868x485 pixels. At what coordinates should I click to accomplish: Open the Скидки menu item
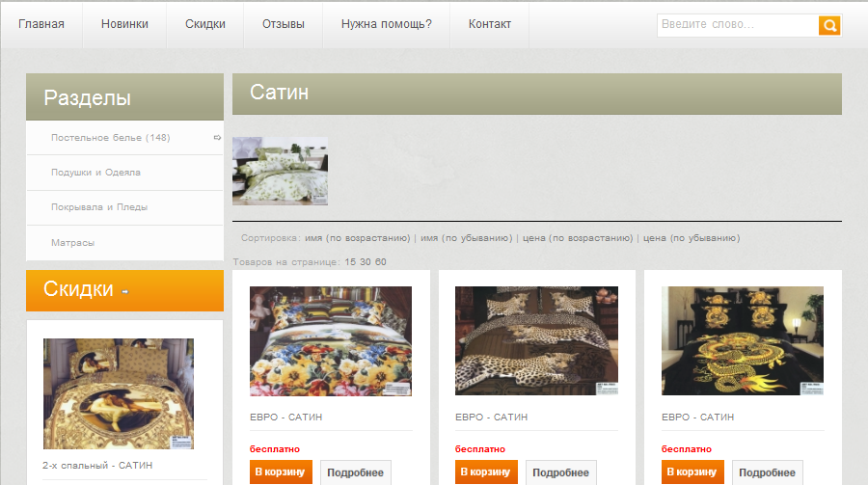[x=205, y=24]
